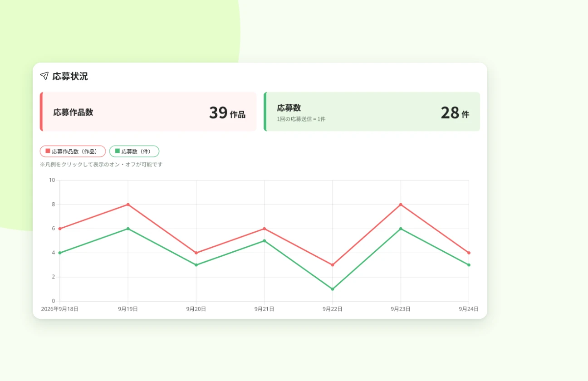Click the green data point on 9月19日
Screen dimensions: 588x381
click(x=128, y=229)
